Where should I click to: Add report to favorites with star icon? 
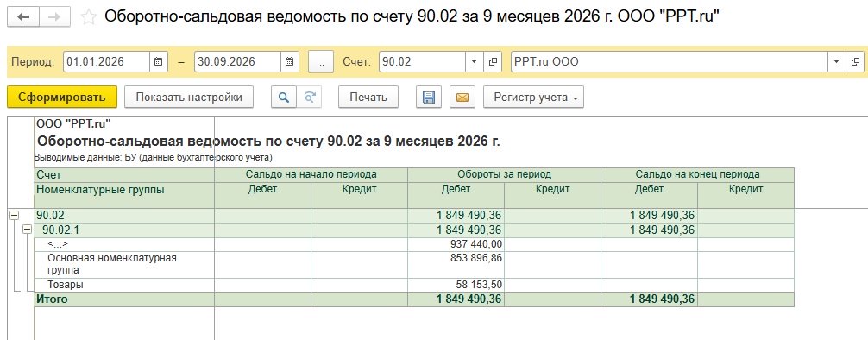(88, 17)
